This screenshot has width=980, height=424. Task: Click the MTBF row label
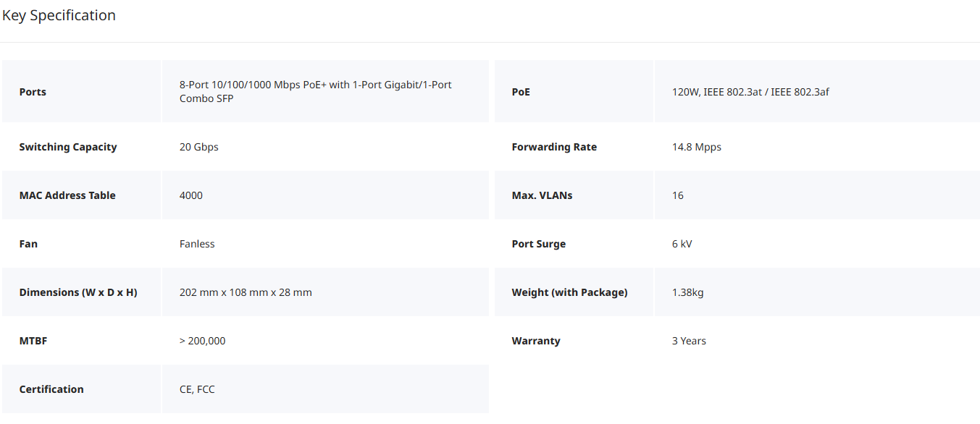click(x=33, y=341)
